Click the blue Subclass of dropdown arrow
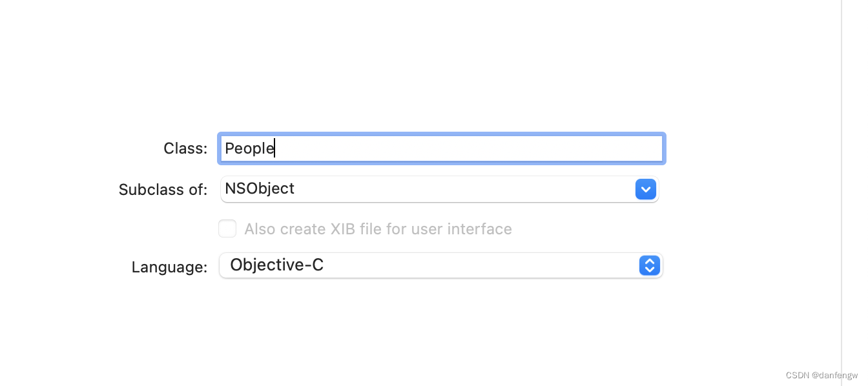 coord(646,189)
